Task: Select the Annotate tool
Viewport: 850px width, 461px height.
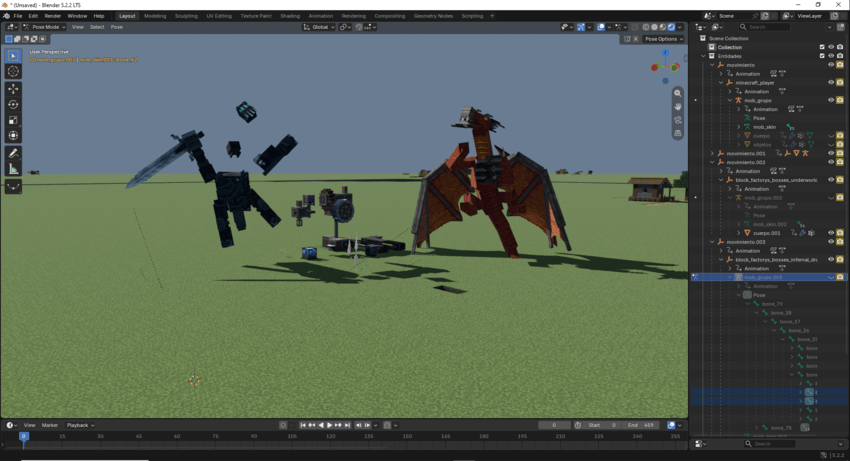Action: (13, 153)
